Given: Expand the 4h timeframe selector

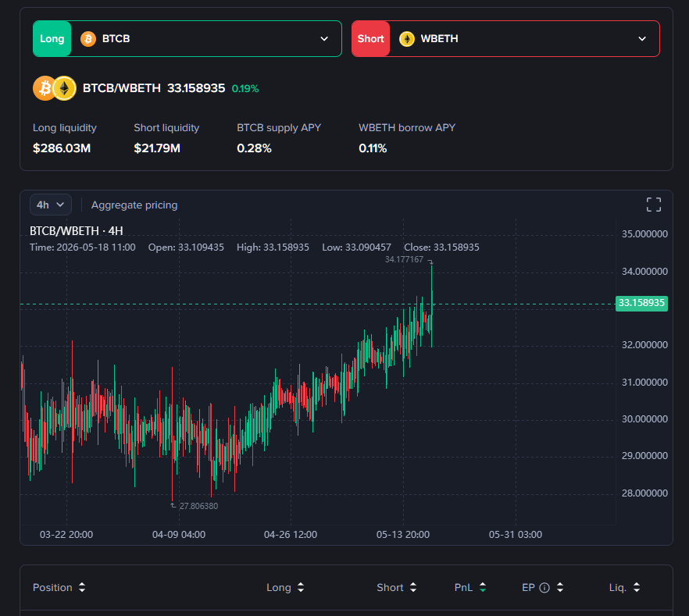Looking at the screenshot, I should [51, 205].
